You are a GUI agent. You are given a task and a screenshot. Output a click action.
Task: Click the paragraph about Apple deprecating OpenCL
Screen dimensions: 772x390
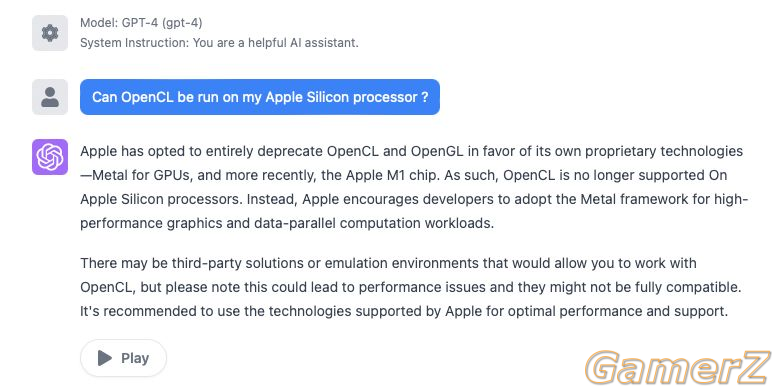[x=414, y=187]
